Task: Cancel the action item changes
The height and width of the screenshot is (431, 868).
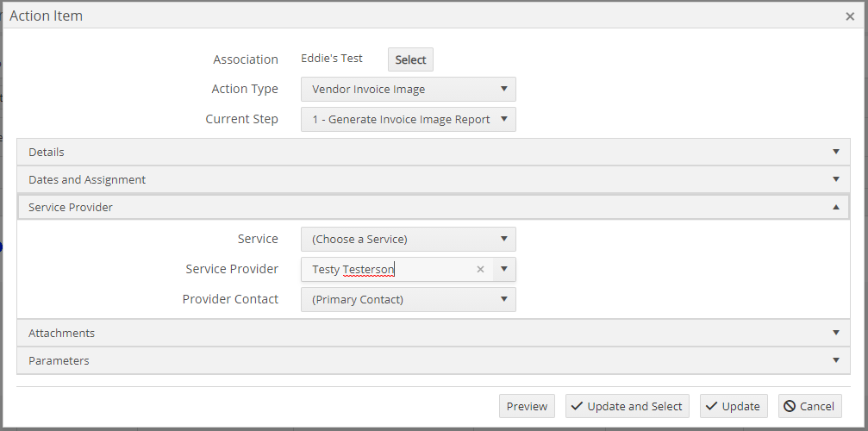Action: tap(810, 406)
